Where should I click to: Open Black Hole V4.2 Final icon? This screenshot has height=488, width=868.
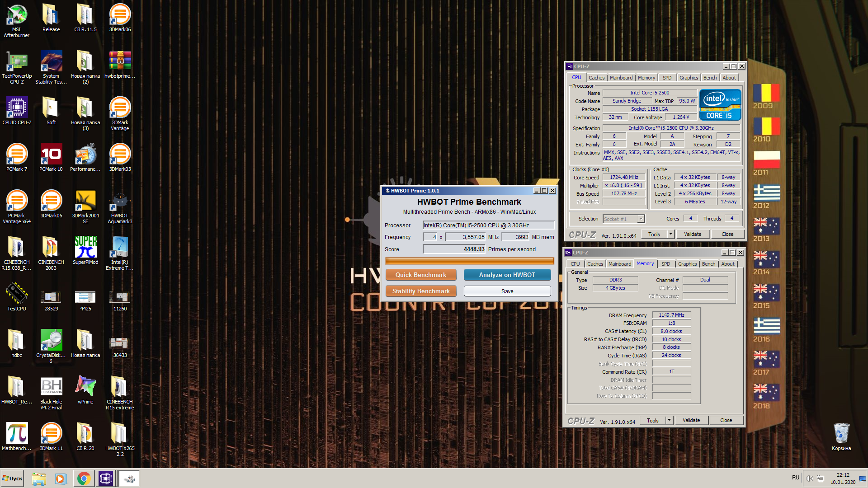51,393
